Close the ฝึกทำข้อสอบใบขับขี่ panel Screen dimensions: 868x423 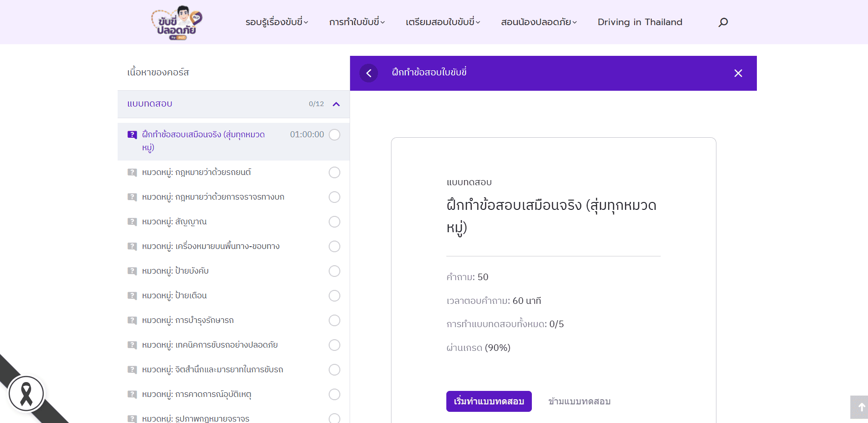[x=738, y=73]
